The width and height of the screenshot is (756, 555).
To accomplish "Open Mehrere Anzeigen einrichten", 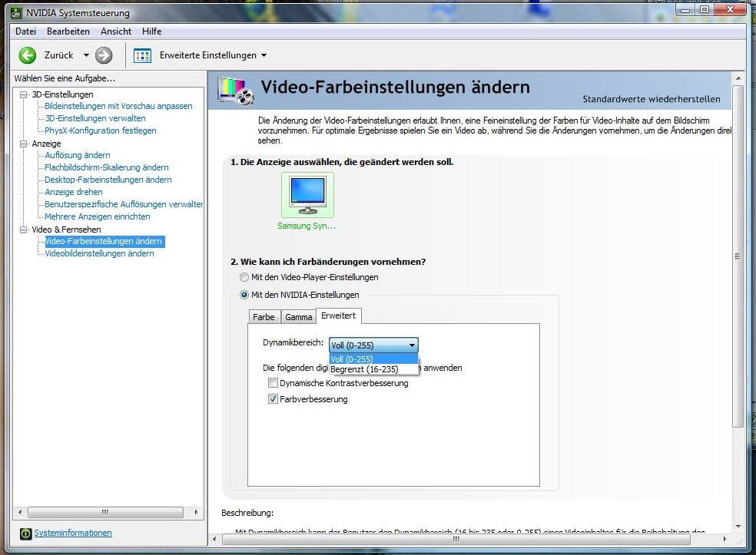I will [98, 216].
